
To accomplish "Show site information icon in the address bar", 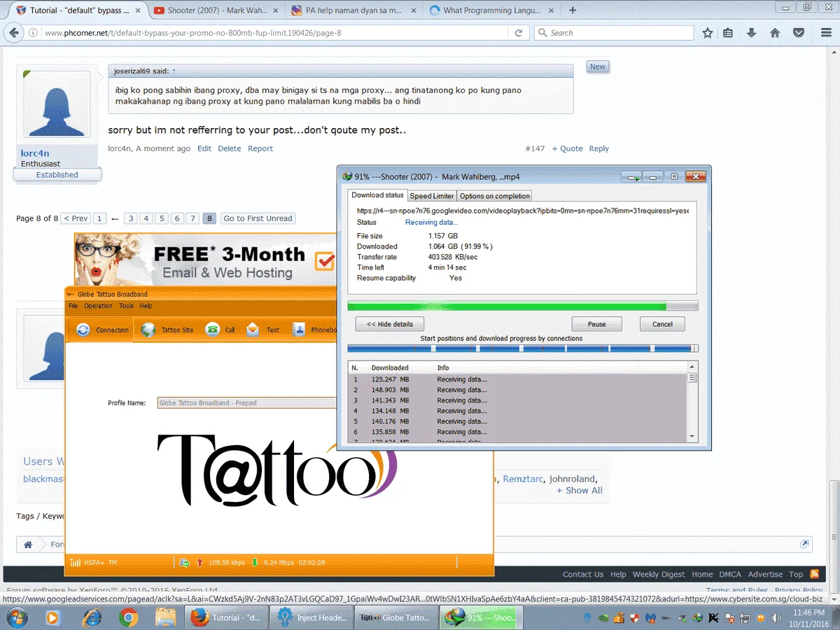I will coord(34,33).
